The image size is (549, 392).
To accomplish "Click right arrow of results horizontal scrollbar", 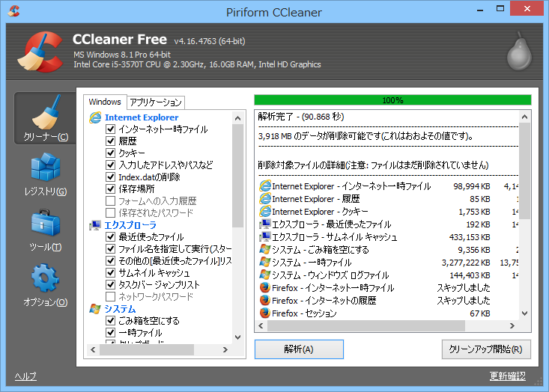I will click(512, 326).
